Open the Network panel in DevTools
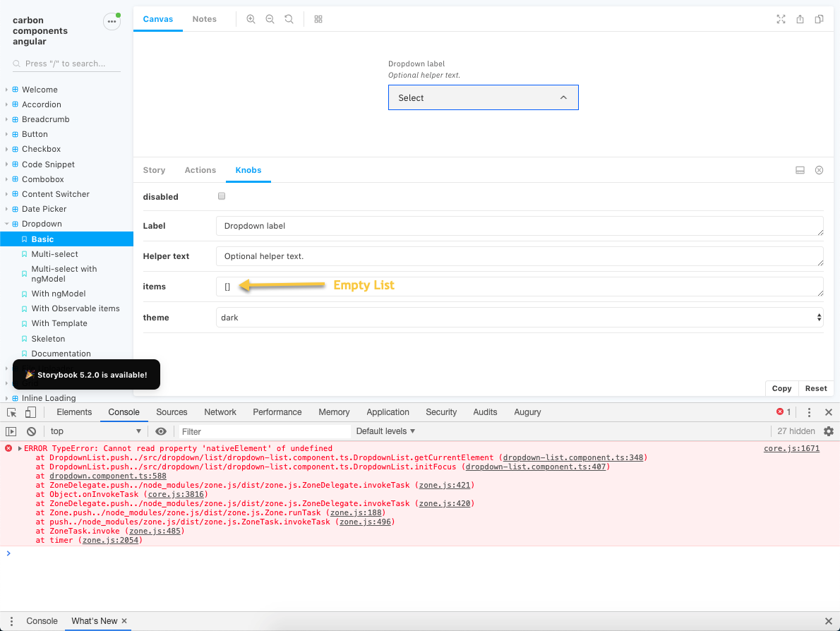Viewport: 840px width, 631px height. pyautogui.click(x=220, y=411)
